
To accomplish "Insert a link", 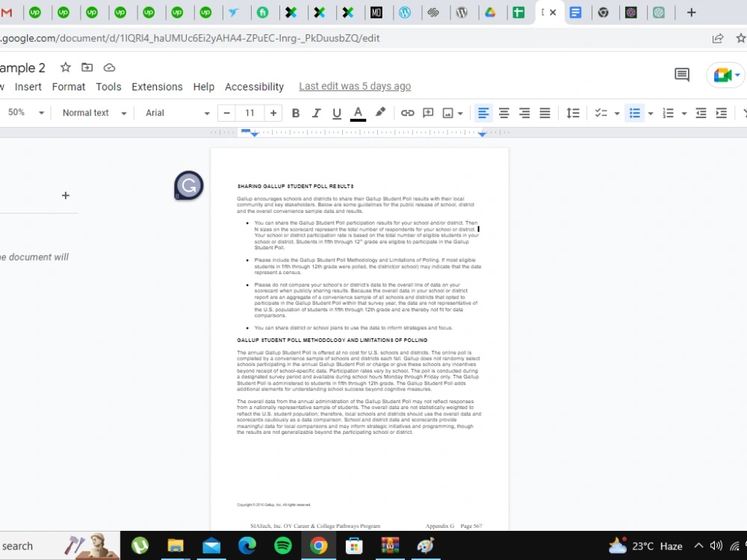I will (x=407, y=113).
